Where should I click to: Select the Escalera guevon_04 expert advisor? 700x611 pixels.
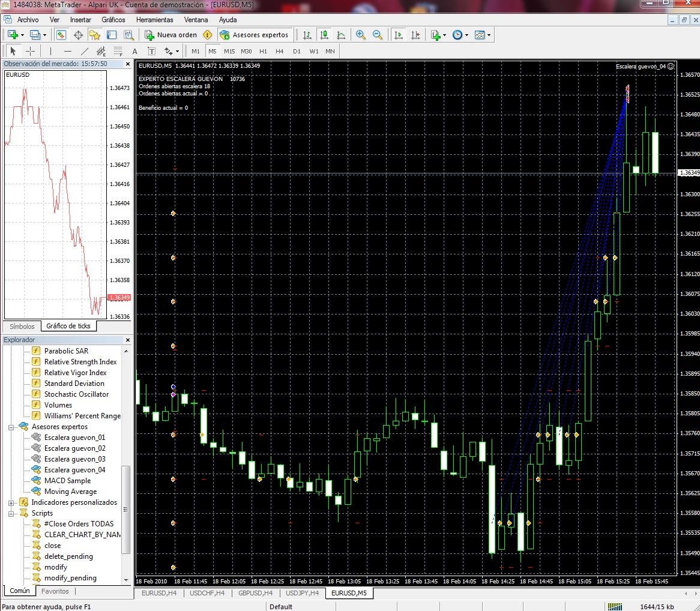tap(74, 470)
